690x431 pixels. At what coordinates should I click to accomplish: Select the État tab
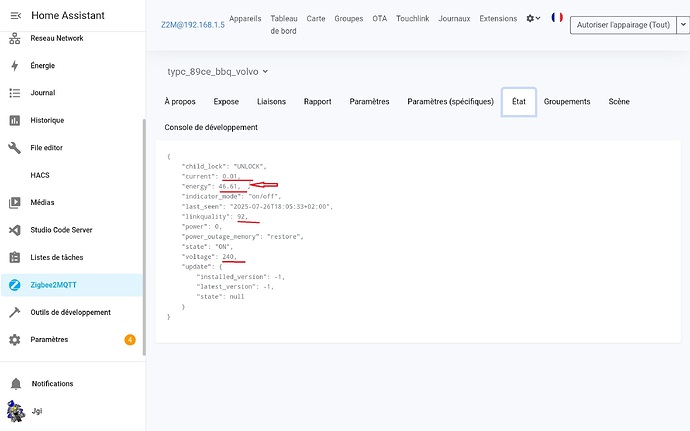point(519,102)
